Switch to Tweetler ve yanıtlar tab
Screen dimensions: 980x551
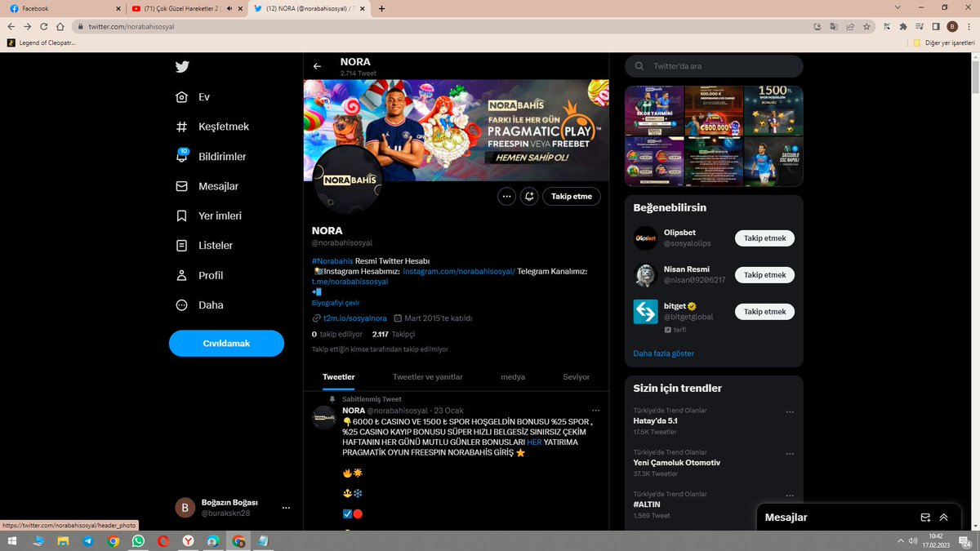coord(428,377)
